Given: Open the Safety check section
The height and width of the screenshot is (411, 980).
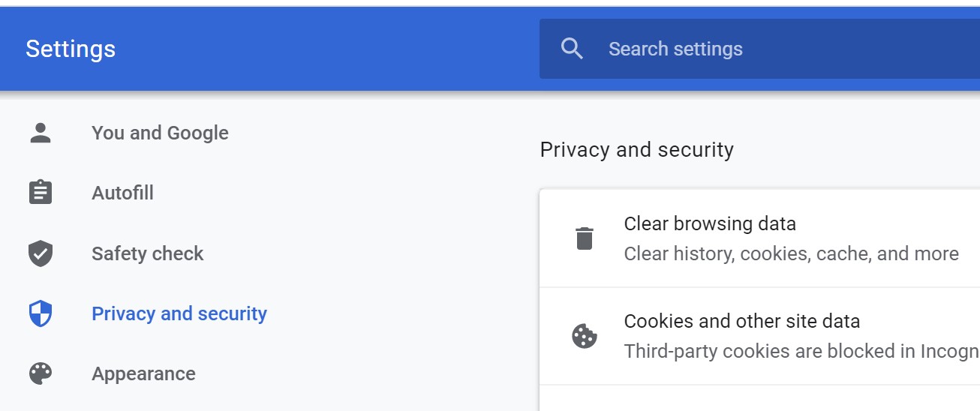Looking at the screenshot, I should coord(147,253).
